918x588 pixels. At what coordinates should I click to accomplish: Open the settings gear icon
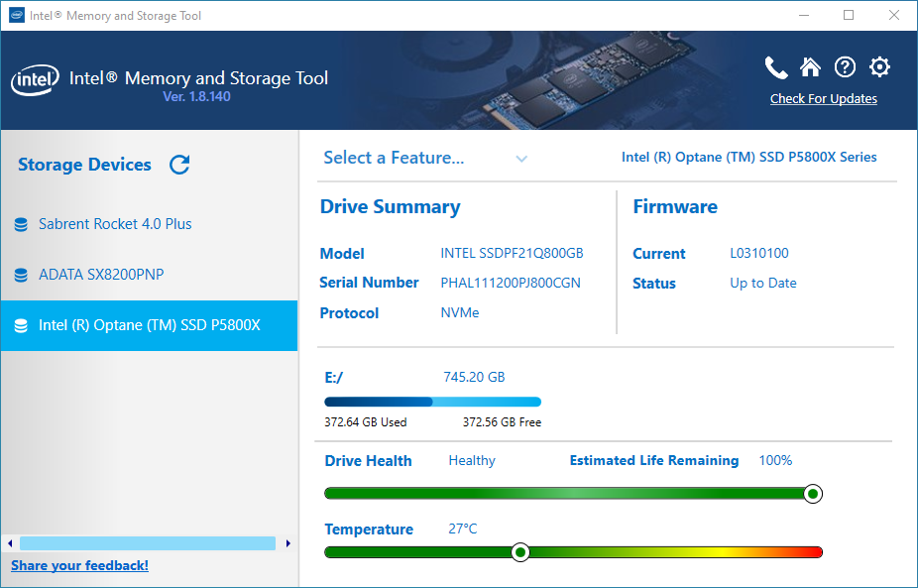(879, 67)
